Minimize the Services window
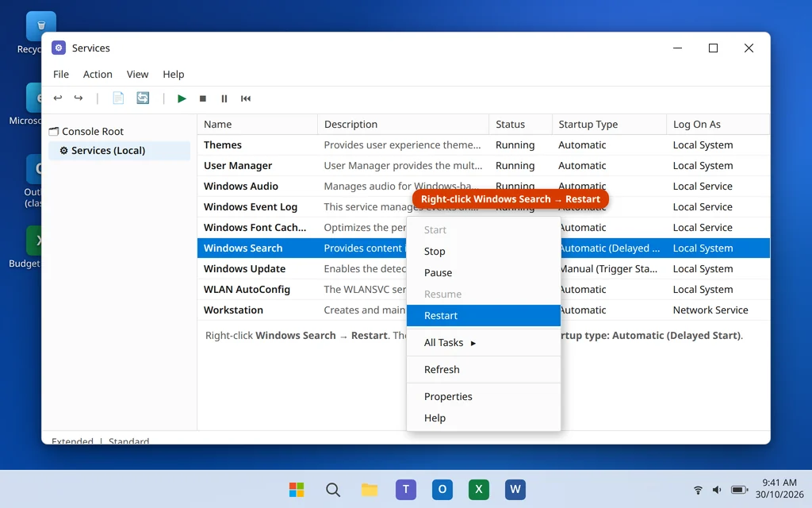 click(677, 48)
